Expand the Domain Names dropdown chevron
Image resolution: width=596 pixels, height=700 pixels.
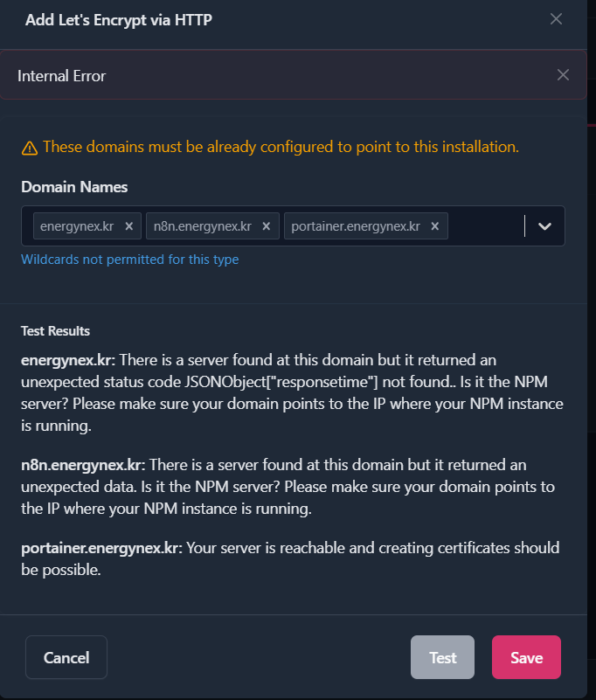pos(544,226)
